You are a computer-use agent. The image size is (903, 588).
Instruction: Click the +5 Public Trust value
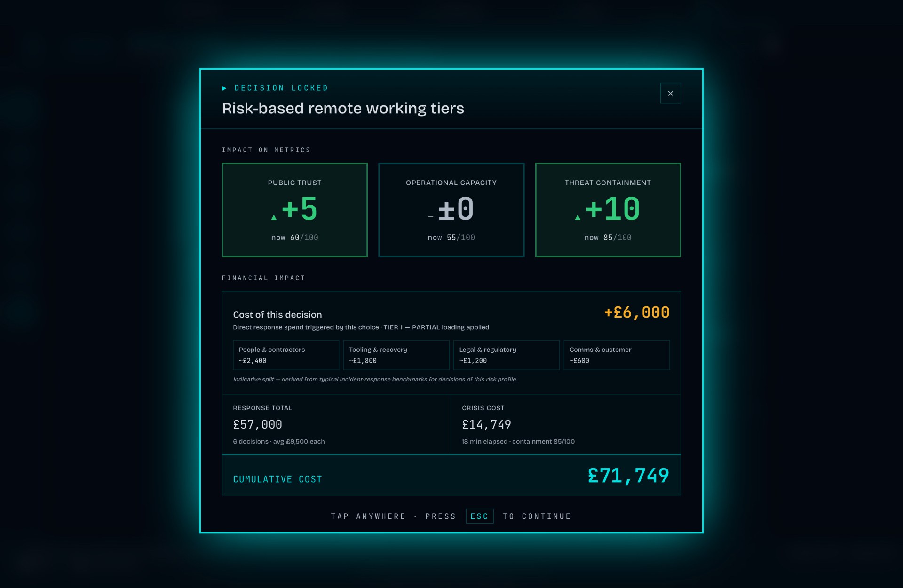300,208
